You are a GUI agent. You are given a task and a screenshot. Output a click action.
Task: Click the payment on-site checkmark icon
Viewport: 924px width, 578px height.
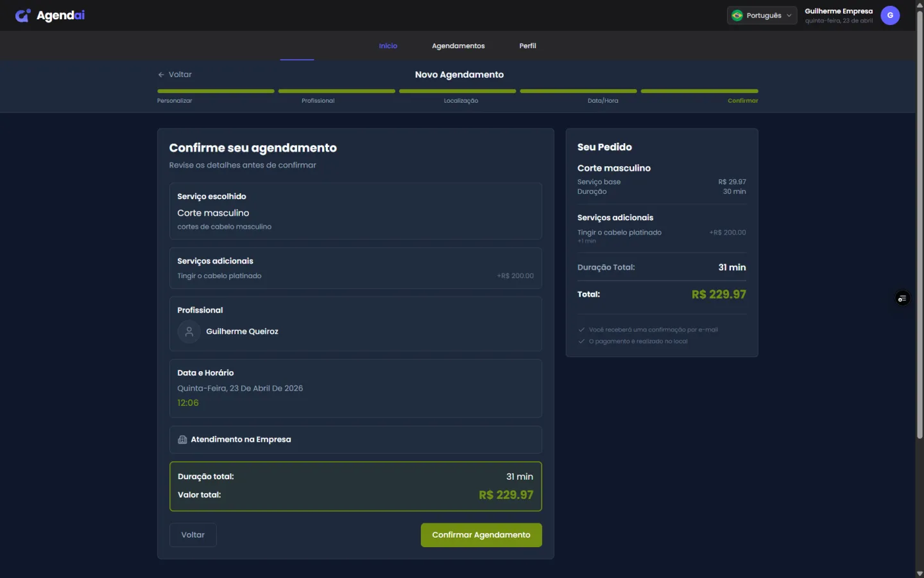(581, 342)
